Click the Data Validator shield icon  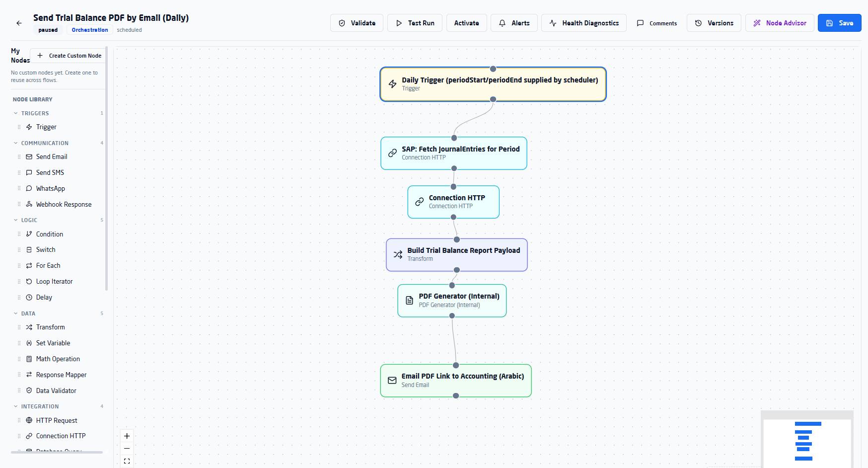coord(29,390)
